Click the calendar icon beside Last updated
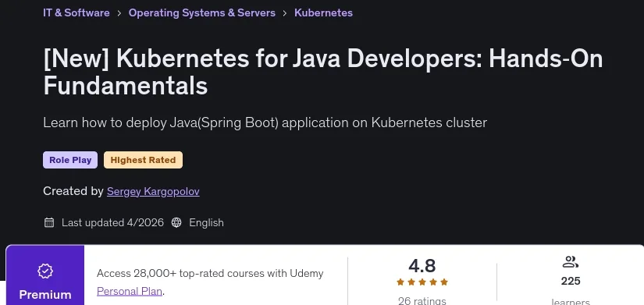 tap(49, 222)
